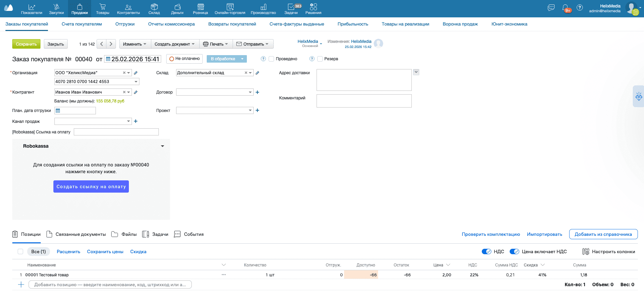
Task: Open the Закупки section icon
Action: (56, 7)
